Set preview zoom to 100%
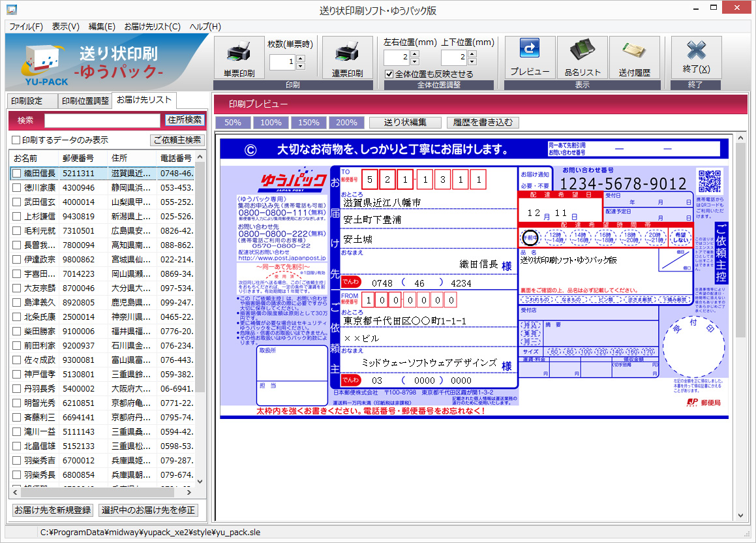 pyautogui.click(x=271, y=123)
